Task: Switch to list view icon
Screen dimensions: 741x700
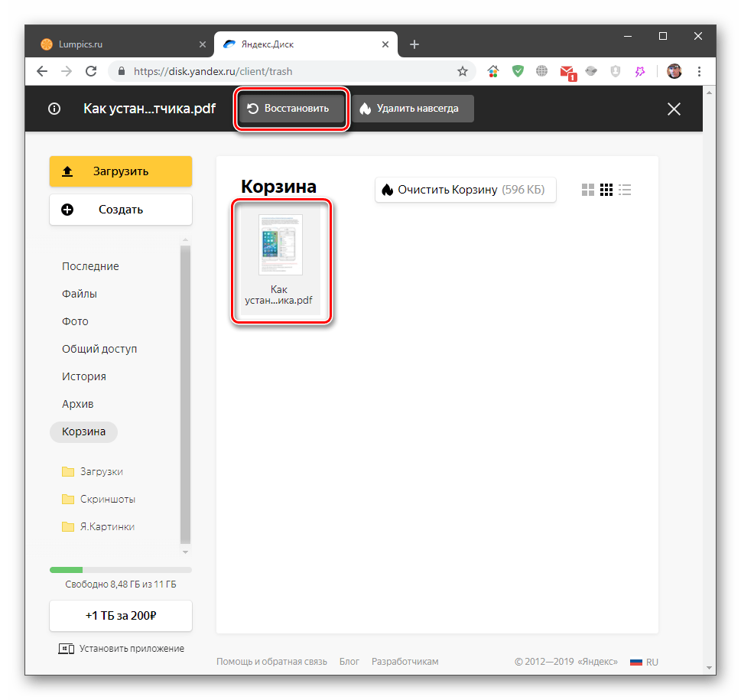Action: [x=626, y=190]
